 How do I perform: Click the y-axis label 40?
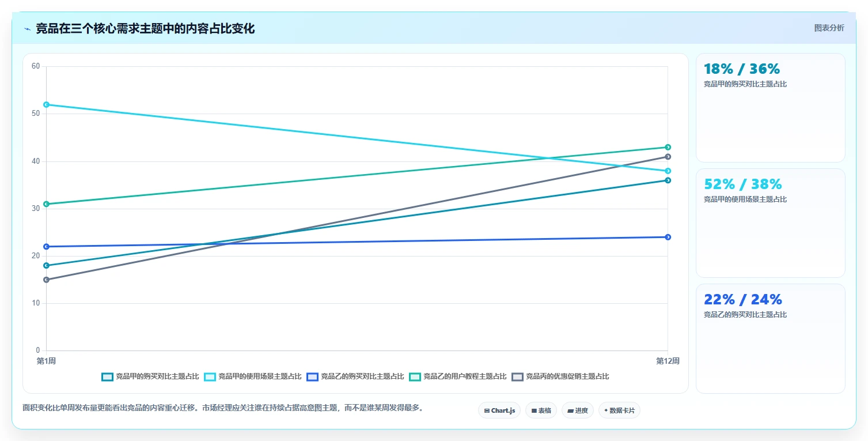(x=36, y=161)
